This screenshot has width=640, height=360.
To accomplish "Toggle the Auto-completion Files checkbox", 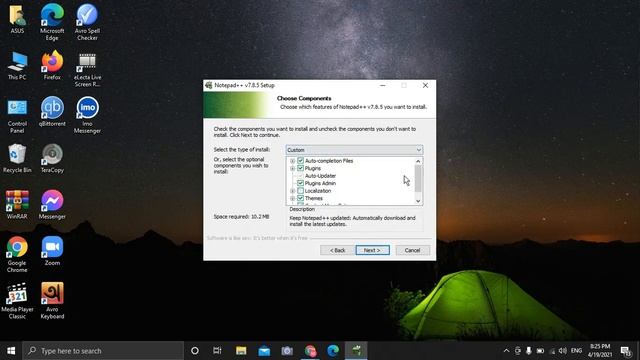I will 301,161.
